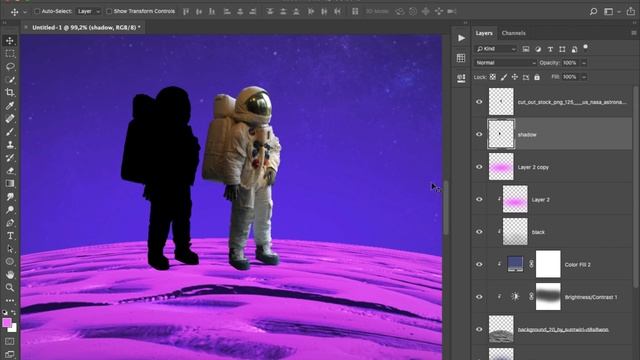The width and height of the screenshot is (640, 360).
Task: Filter layers by type layers
Action: click(550, 49)
